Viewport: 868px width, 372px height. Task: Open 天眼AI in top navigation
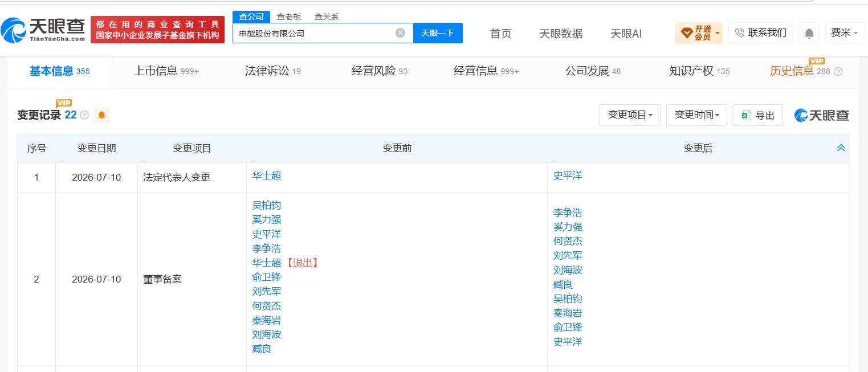tap(626, 34)
